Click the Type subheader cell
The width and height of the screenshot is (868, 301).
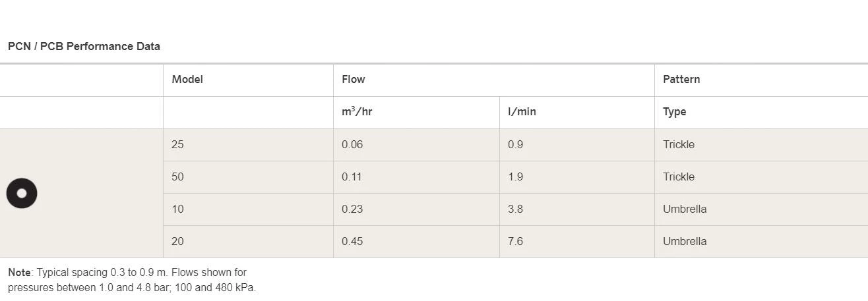674,112
